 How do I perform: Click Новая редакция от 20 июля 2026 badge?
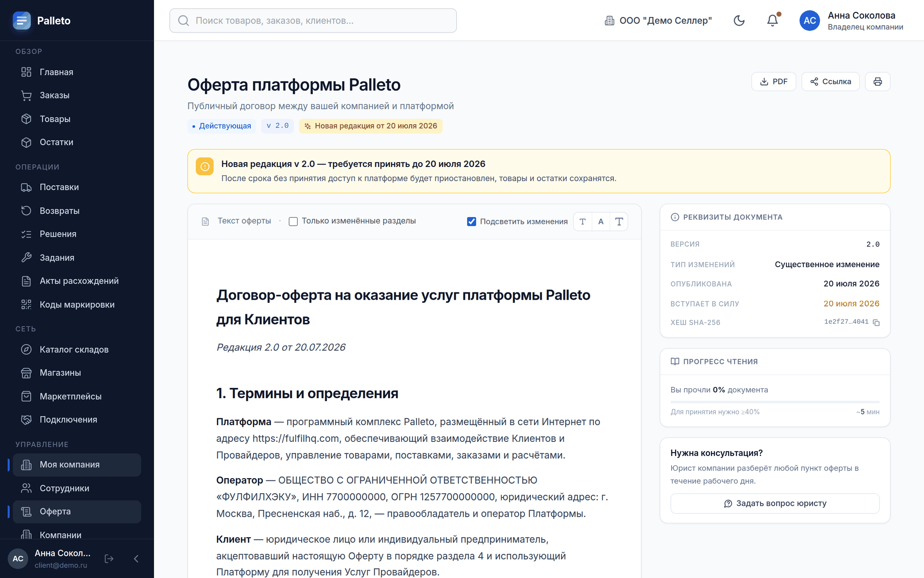point(371,126)
